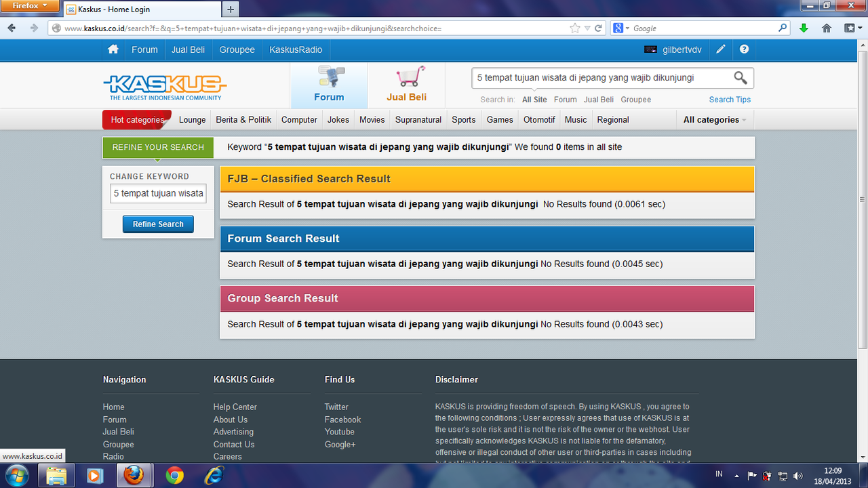The width and height of the screenshot is (868, 488).
Task: Select the Jual Beli section tab
Action: click(x=406, y=85)
